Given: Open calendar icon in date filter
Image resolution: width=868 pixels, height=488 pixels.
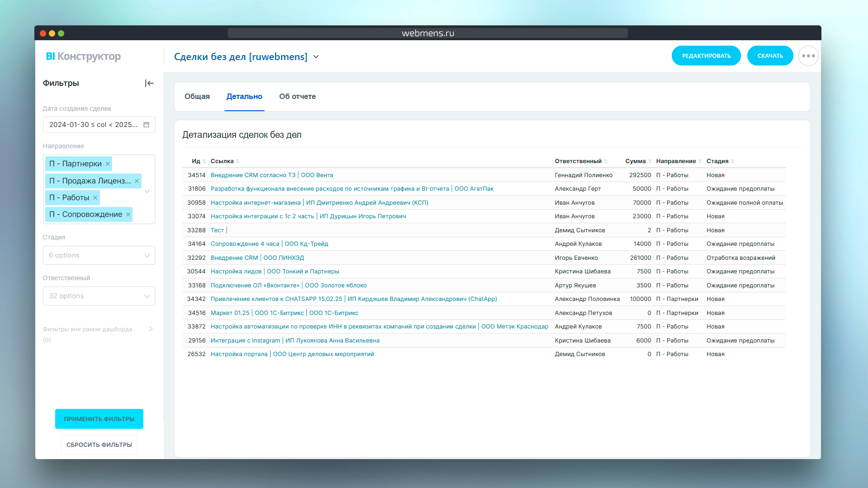Looking at the screenshot, I should (x=146, y=125).
